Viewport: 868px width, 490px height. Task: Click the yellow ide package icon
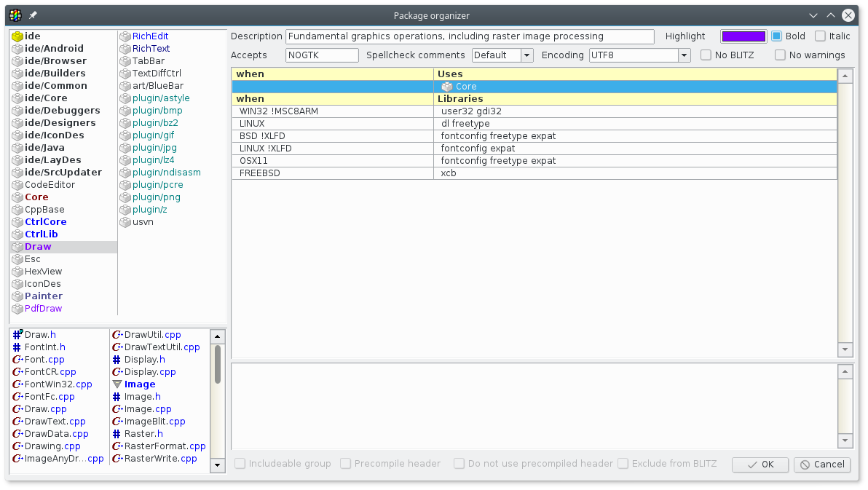(x=17, y=36)
